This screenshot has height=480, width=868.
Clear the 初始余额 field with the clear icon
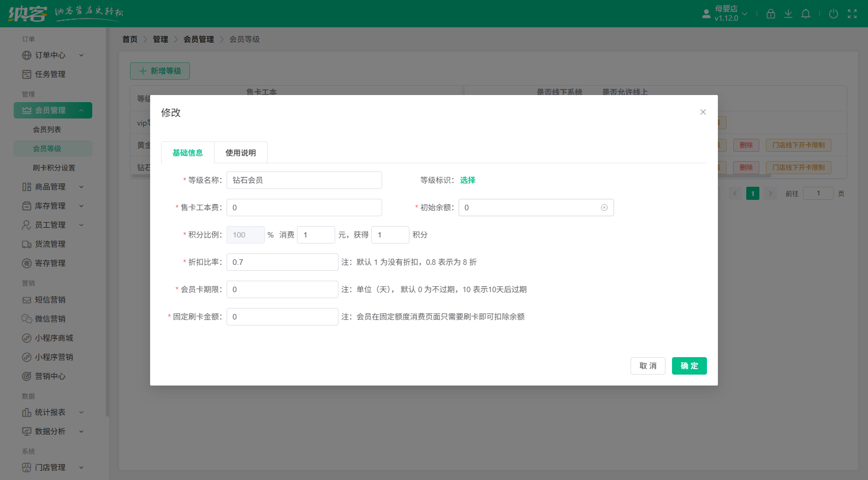tap(604, 208)
